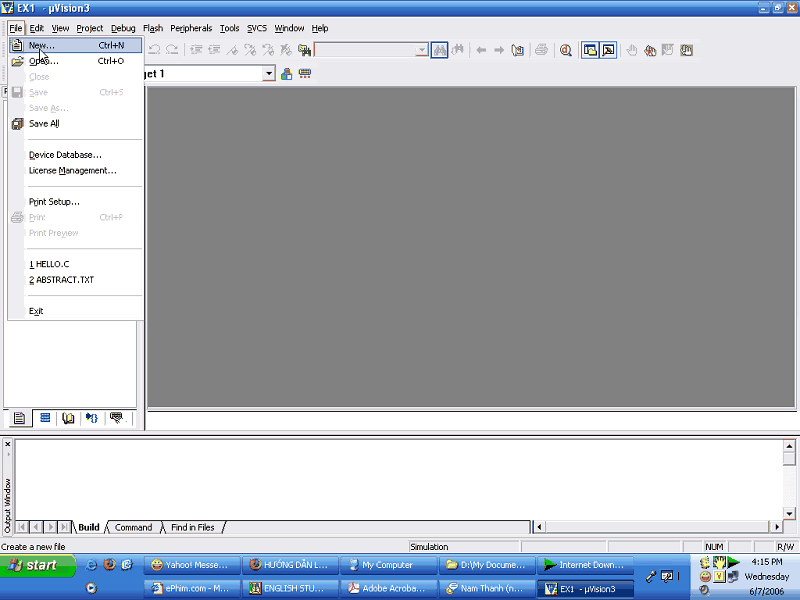Click the Start/Stop Debug Session icon

(x=565, y=50)
